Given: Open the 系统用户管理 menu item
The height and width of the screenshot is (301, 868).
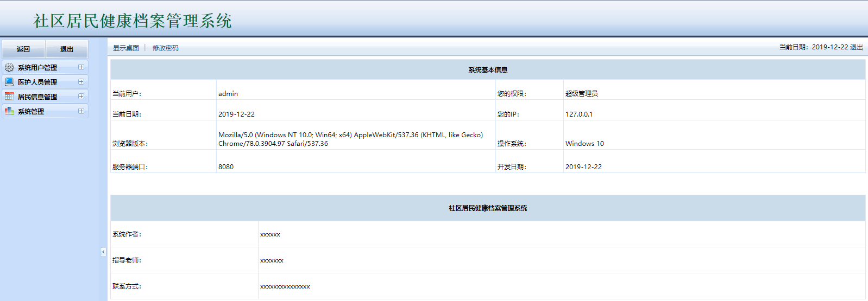Looking at the screenshot, I should (x=45, y=67).
